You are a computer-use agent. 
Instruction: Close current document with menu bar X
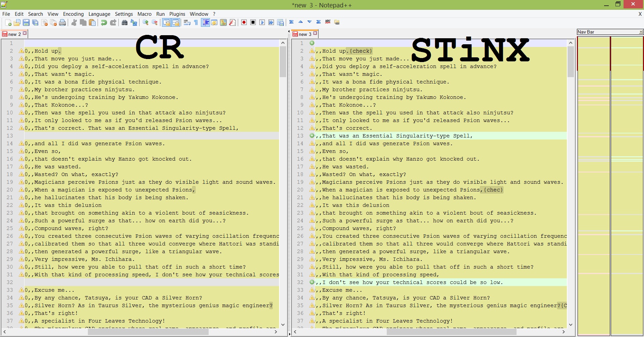(x=640, y=14)
